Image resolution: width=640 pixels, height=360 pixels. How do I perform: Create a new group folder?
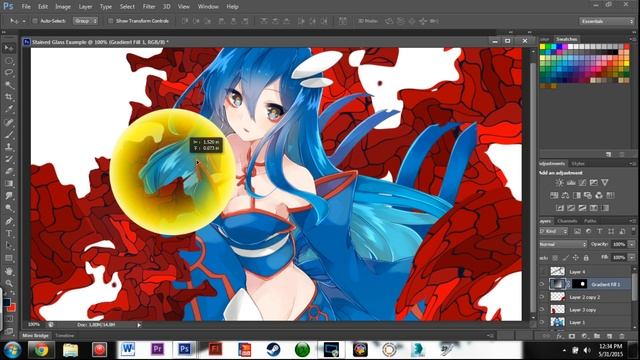597,336
